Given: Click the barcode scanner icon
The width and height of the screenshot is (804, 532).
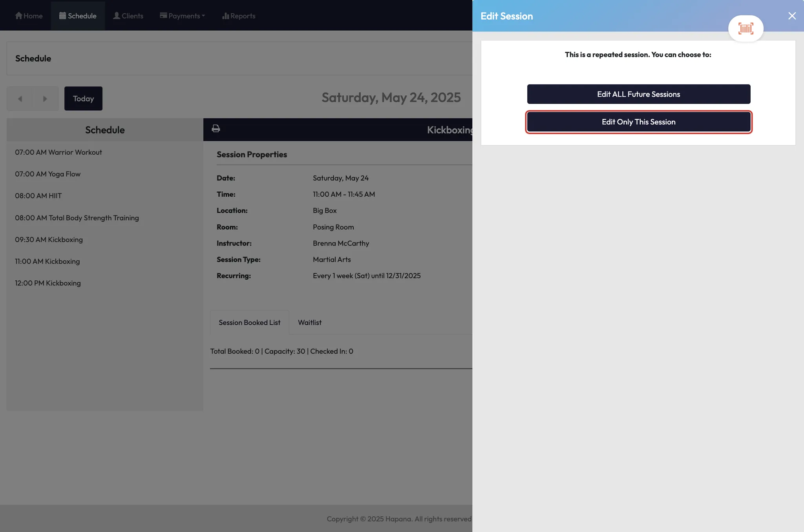Looking at the screenshot, I should tap(746, 28).
